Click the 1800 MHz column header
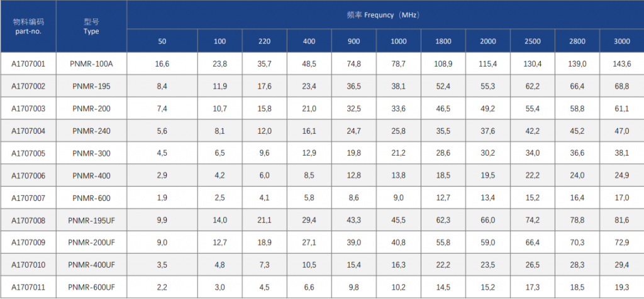Viewport: 644px width, 299px height. tap(443, 41)
